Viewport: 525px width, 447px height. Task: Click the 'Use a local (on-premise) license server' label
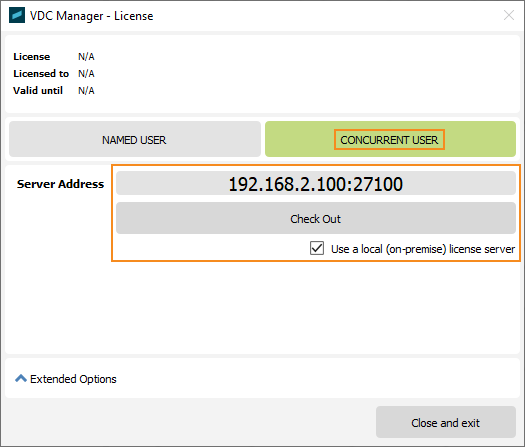click(x=423, y=249)
